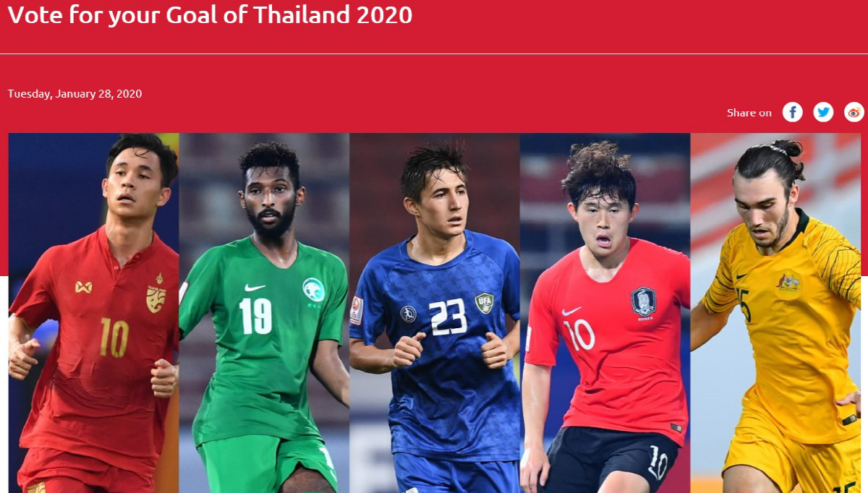Image resolution: width=868 pixels, height=493 pixels.
Task: Select the green-shirted number 19 player panel
Action: click(264, 313)
